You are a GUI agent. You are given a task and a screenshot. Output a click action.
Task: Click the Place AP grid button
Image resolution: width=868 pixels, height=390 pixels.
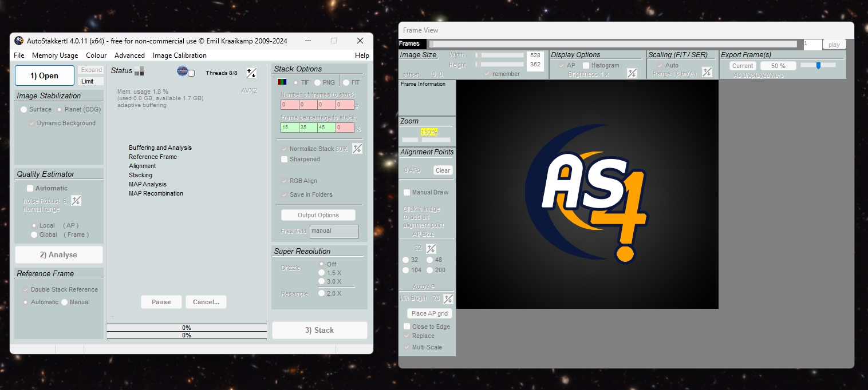[429, 313]
